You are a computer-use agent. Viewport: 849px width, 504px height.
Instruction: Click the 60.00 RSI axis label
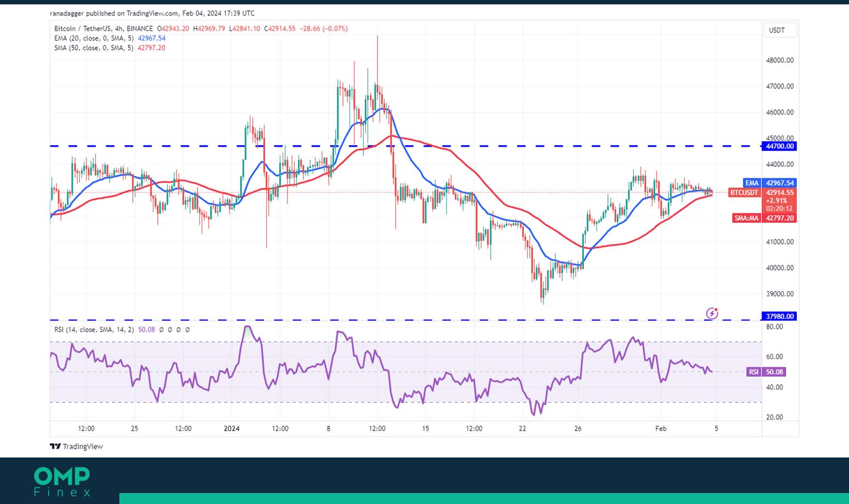coord(775,357)
